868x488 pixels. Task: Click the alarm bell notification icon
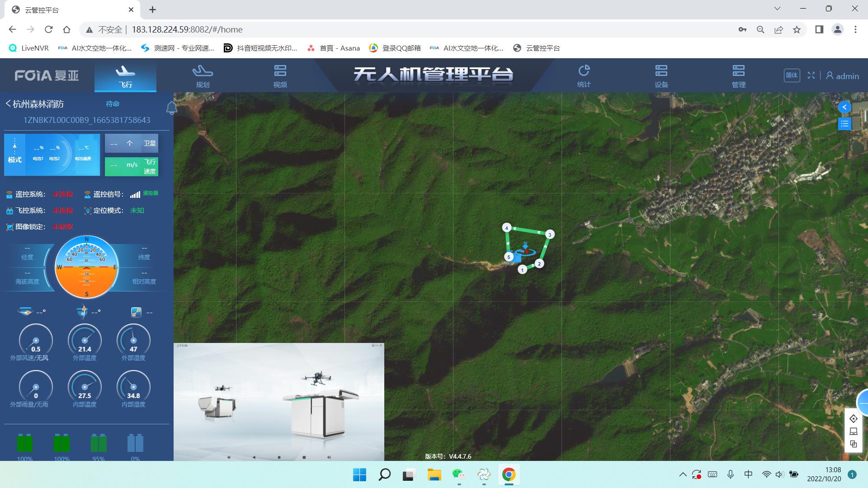click(171, 108)
